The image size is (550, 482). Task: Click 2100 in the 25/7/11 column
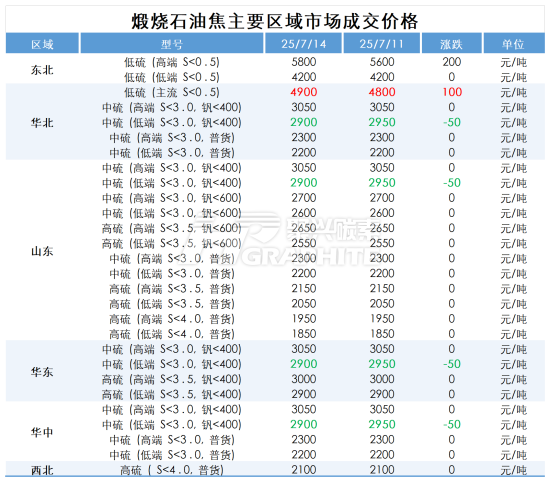pos(382,469)
